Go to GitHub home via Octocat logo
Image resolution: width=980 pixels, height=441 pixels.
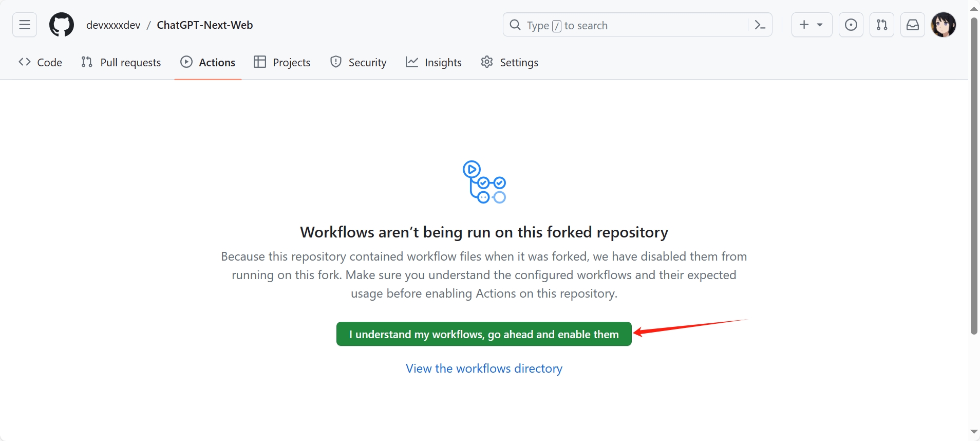click(62, 25)
